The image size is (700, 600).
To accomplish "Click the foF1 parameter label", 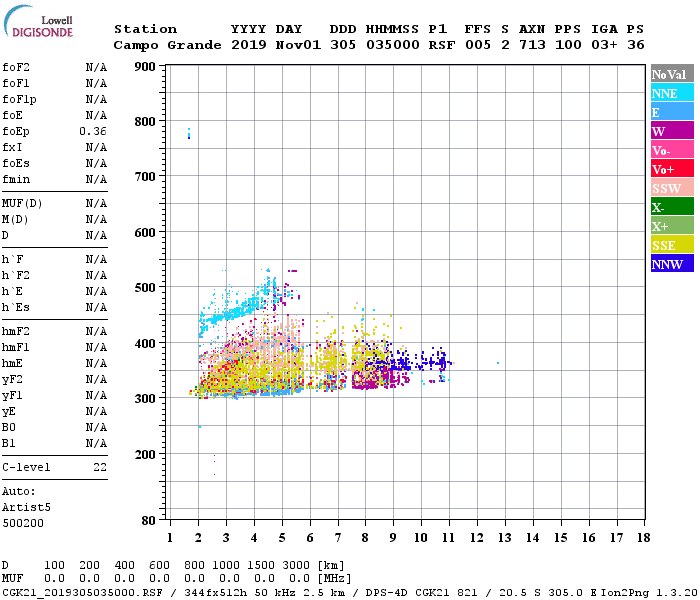I will [16, 83].
